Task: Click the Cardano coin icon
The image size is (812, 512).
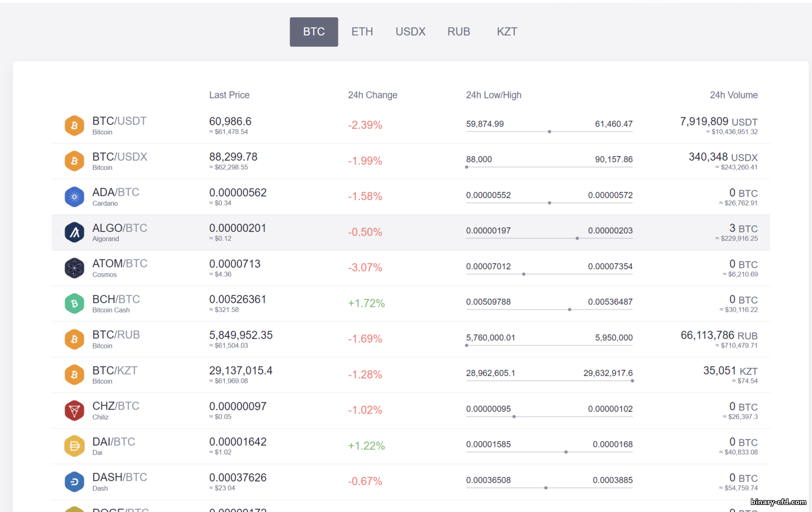Action: point(74,197)
